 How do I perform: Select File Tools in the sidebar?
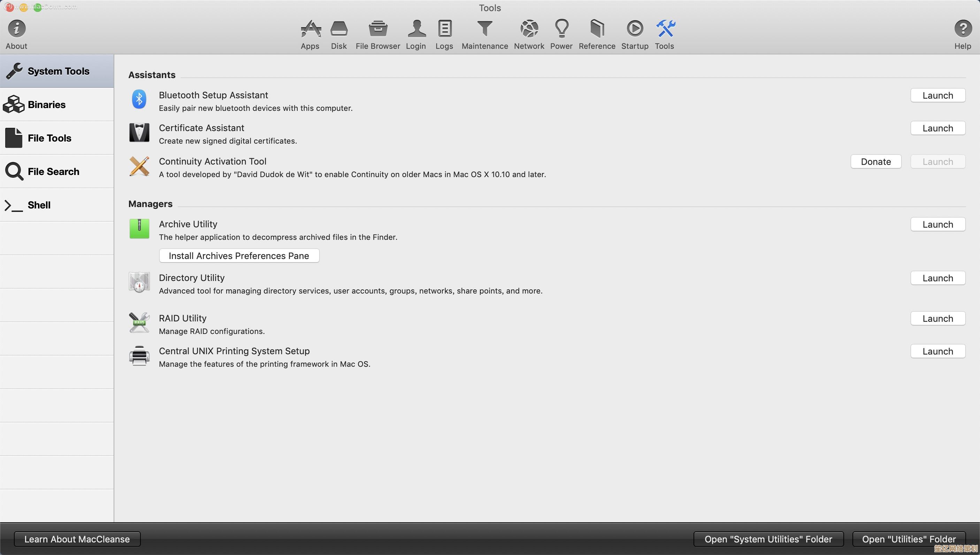pyautogui.click(x=57, y=138)
